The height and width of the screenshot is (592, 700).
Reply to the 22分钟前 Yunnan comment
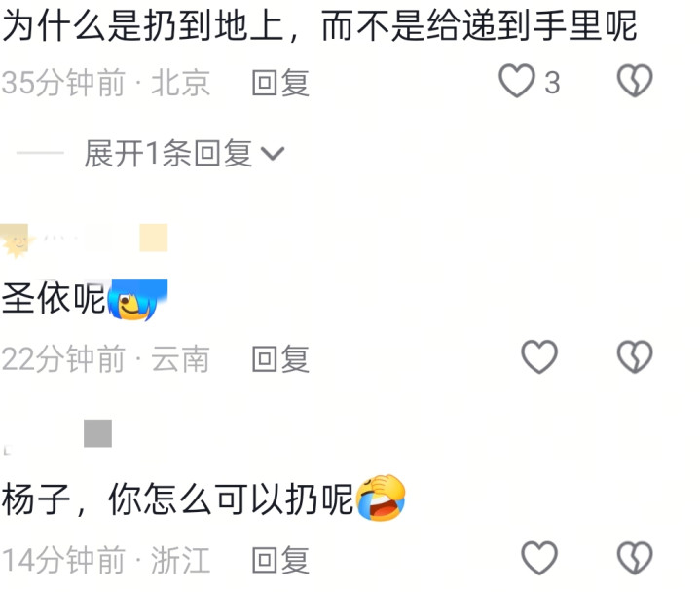(x=280, y=359)
